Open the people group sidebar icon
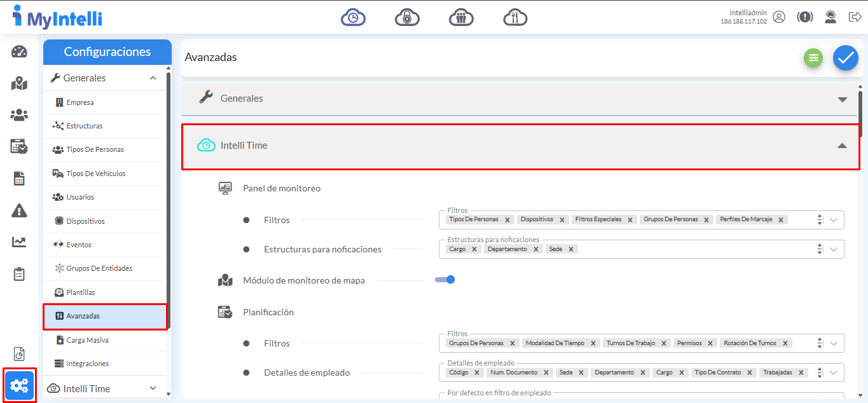This screenshot has height=403, width=868. coord(19,115)
